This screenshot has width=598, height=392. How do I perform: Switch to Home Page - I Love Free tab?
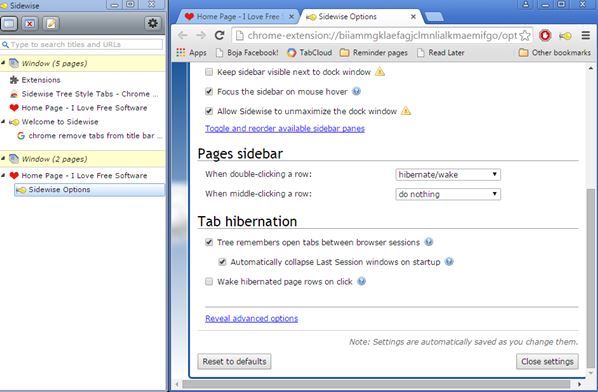[238, 17]
